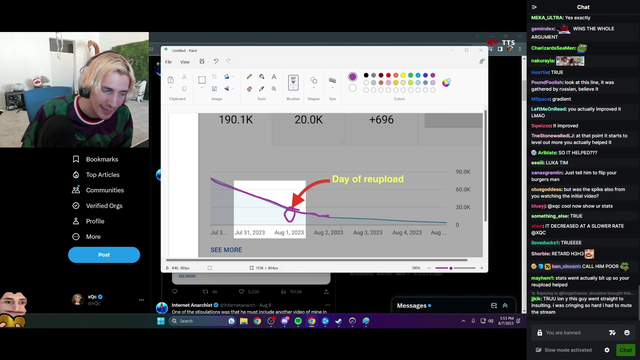This screenshot has width=640, height=360.
Task: Select the Fill bucket tool
Action: point(262,76)
